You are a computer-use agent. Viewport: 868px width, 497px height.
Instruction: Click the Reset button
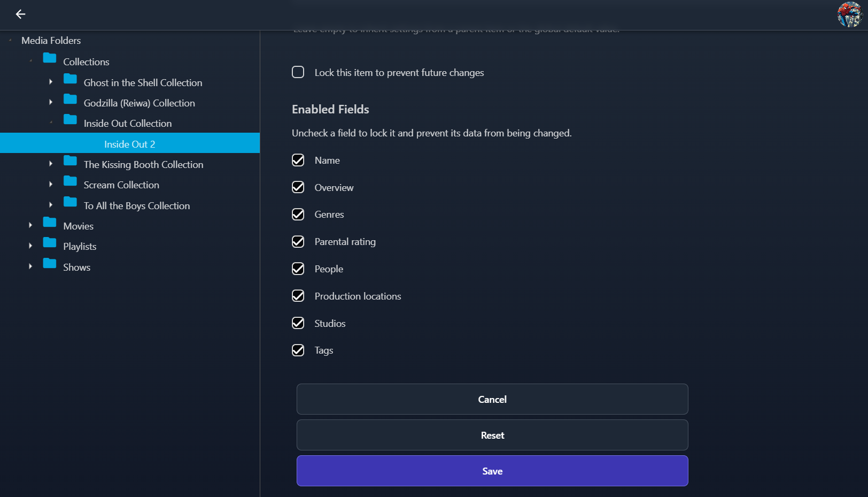(492, 435)
